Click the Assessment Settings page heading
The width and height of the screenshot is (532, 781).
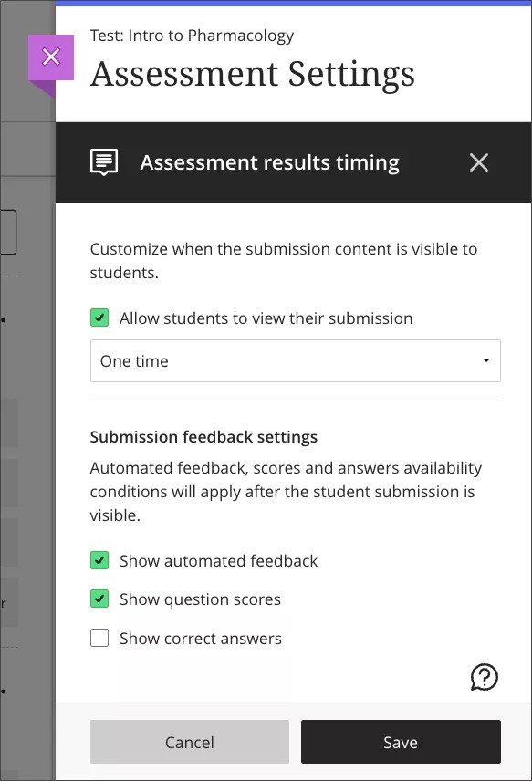click(x=251, y=74)
